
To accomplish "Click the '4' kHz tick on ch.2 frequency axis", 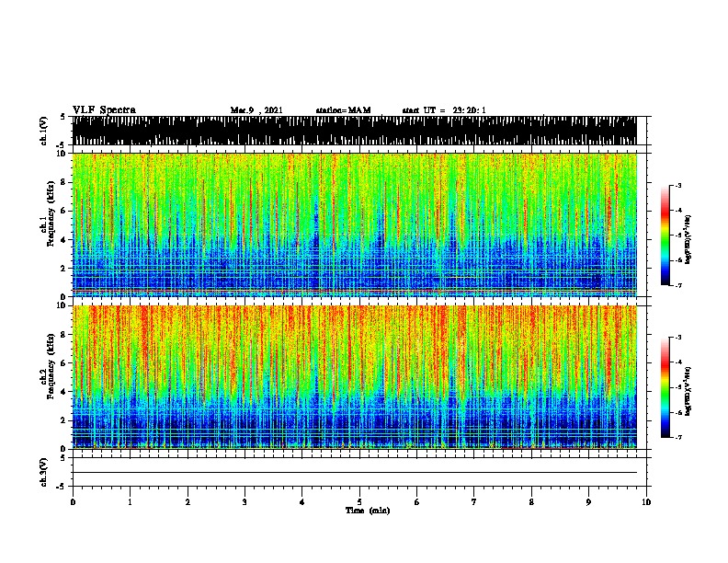I will [x=64, y=392].
